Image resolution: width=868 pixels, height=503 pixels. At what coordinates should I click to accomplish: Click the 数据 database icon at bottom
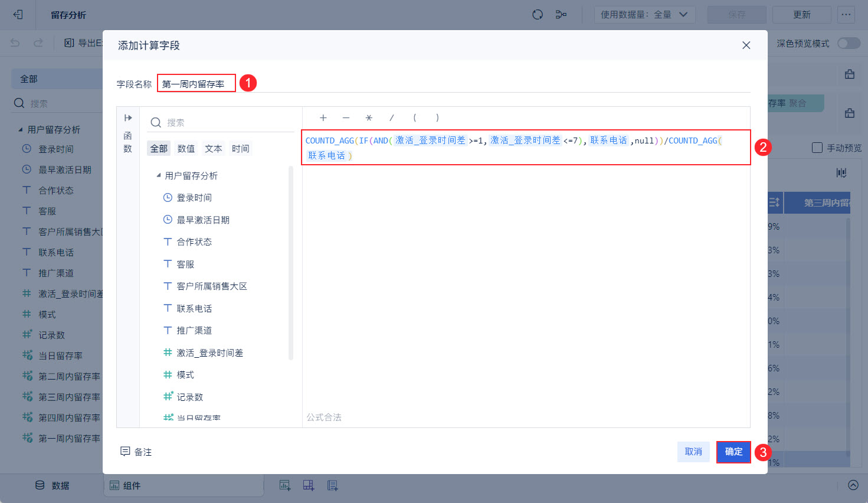tap(40, 485)
